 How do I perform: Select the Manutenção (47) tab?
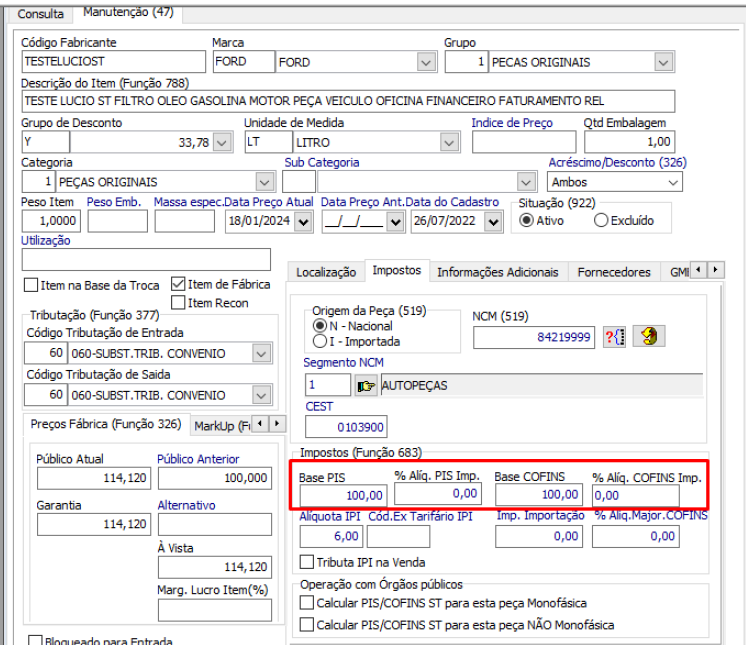[128, 12]
